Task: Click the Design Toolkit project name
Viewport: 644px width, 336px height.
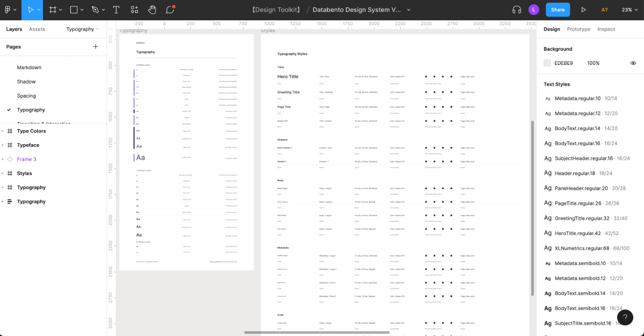Action: [276, 10]
